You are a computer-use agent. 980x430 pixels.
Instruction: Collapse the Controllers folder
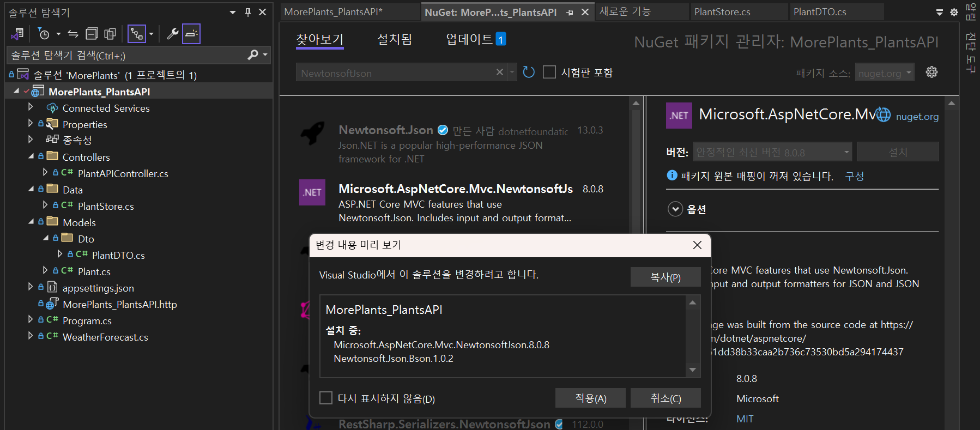coord(31,156)
